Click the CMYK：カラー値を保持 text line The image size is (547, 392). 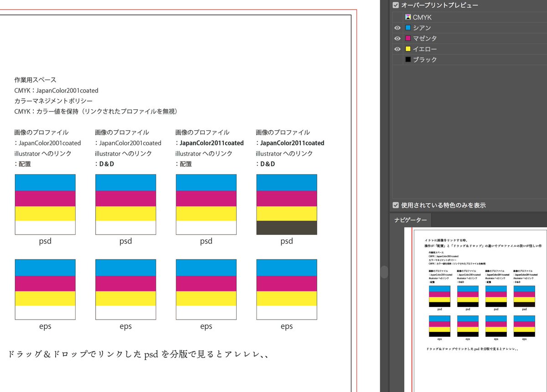tap(96, 111)
